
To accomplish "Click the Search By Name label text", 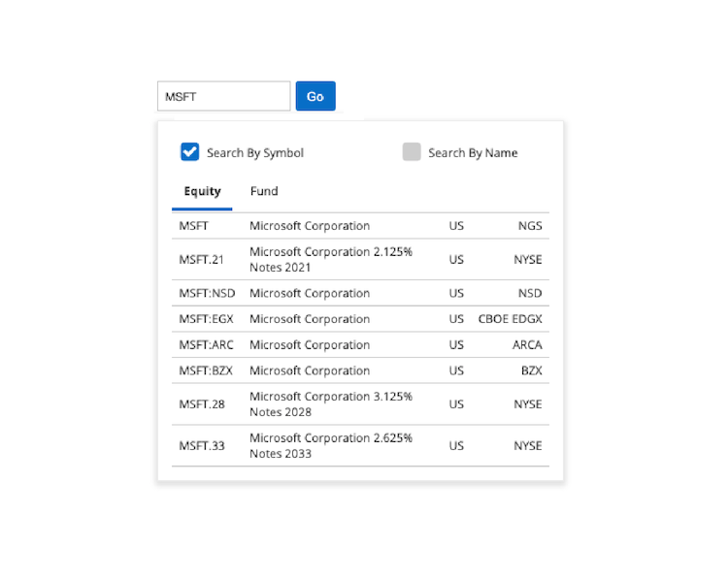I will pyautogui.click(x=473, y=153).
